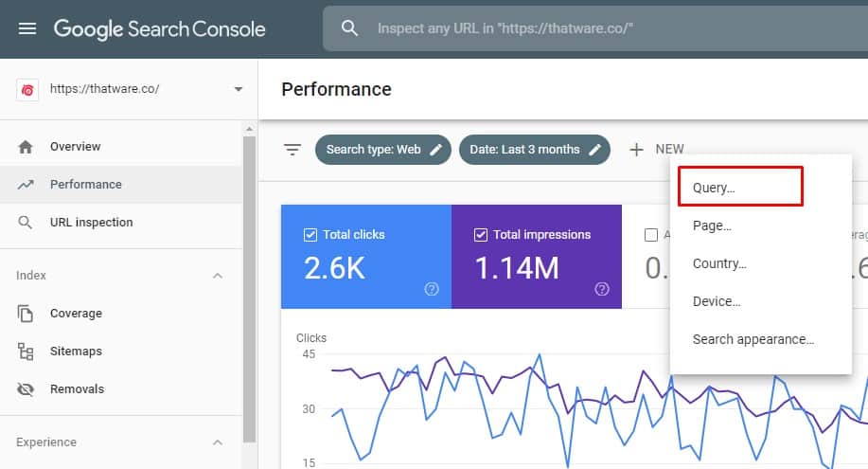Viewport: 868px width, 469px height.
Task: Click the Overview home icon
Action: pos(26,147)
